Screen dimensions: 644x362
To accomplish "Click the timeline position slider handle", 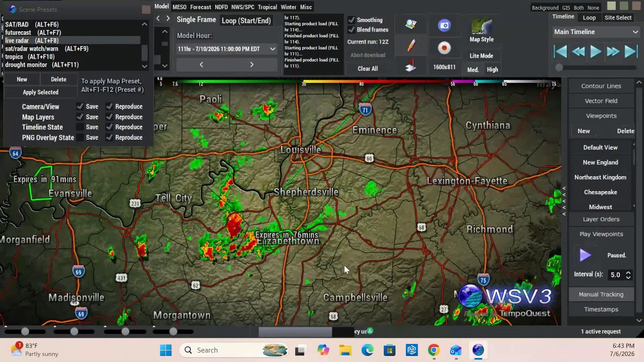I will [x=559, y=67].
